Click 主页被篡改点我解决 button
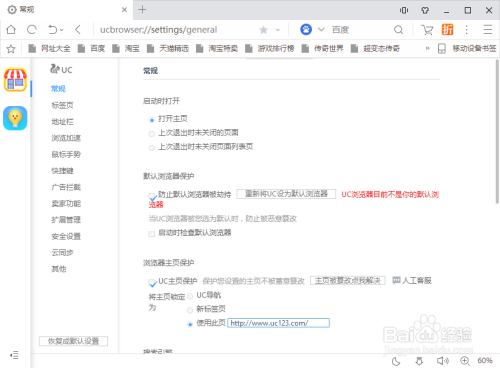Screen dimensions: 500x368 click(348, 281)
